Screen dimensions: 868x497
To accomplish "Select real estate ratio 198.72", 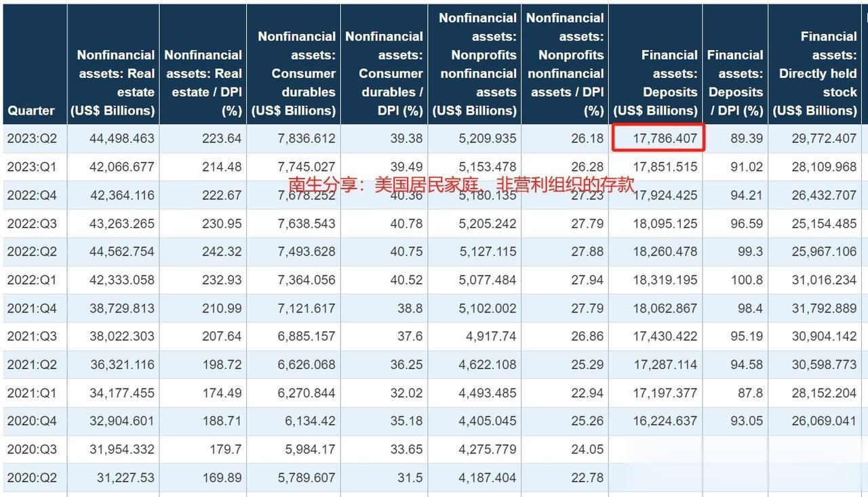I will pyautogui.click(x=222, y=365).
